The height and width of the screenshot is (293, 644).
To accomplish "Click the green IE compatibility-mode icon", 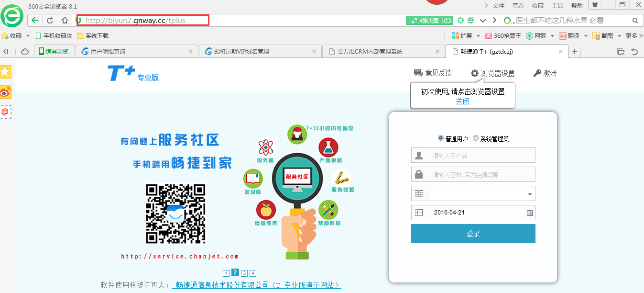I will (470, 21).
